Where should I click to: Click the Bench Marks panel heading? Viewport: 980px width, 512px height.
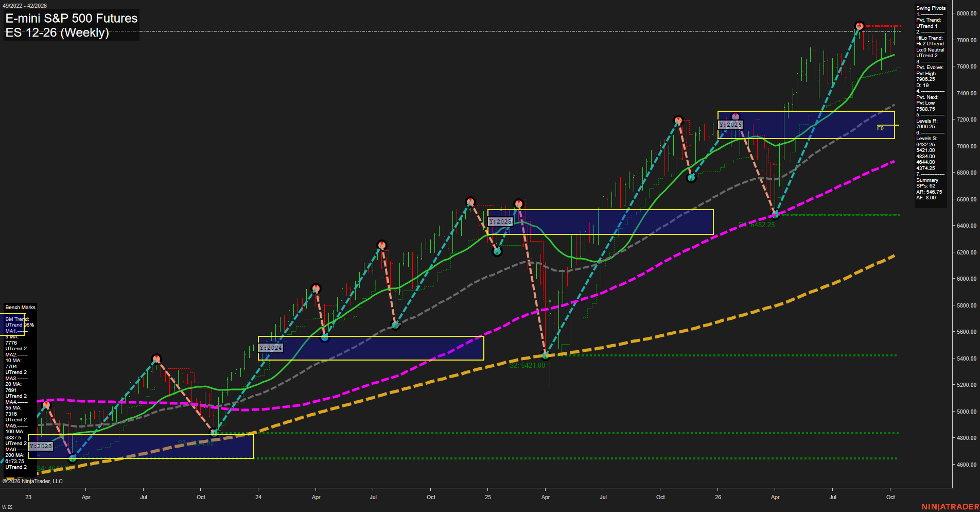tap(21, 308)
